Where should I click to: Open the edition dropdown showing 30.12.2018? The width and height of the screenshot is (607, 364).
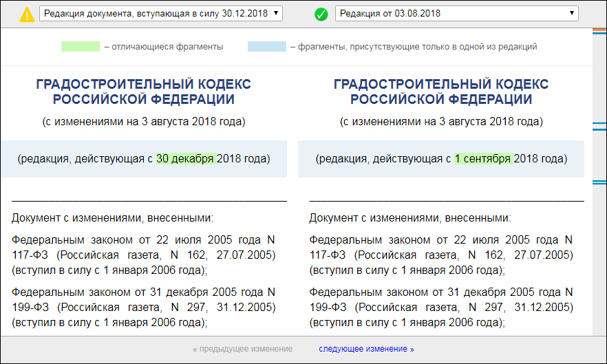point(161,13)
